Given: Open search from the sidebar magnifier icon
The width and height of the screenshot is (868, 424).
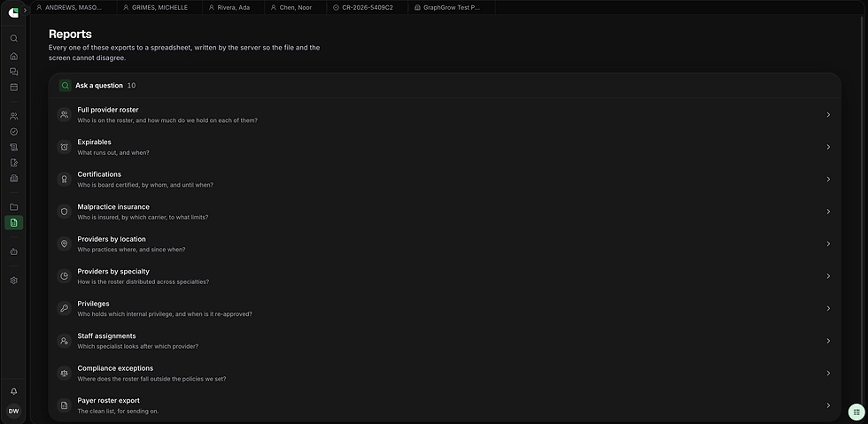Looking at the screenshot, I should pyautogui.click(x=14, y=38).
